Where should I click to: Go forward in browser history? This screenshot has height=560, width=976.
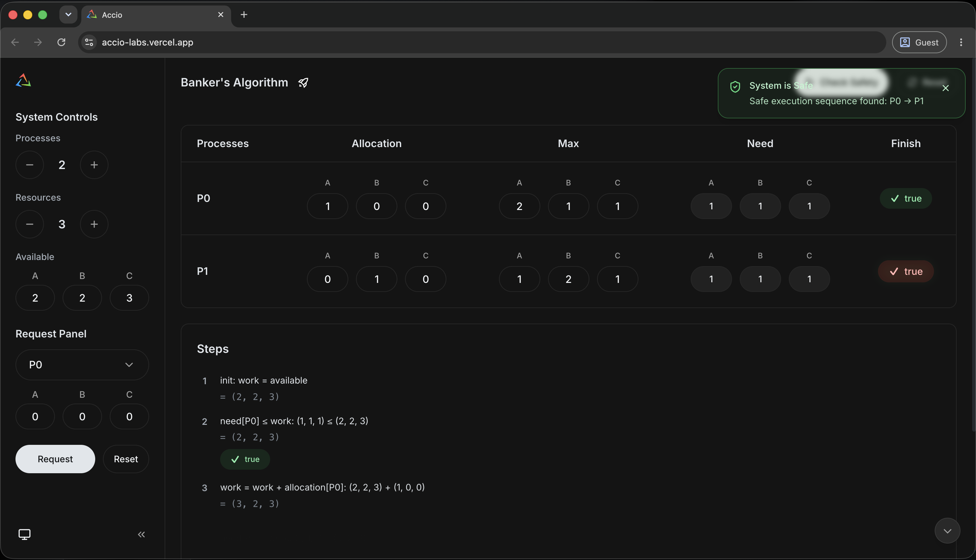[x=38, y=42]
